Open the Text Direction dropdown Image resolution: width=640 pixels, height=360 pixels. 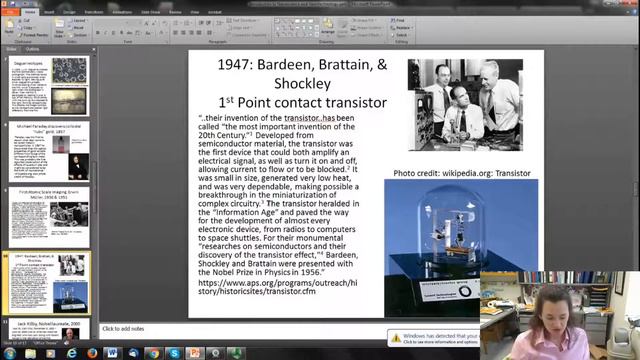243,20
